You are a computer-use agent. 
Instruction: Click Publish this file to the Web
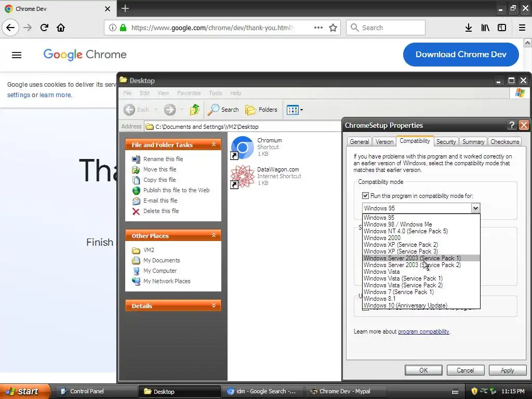pos(177,190)
